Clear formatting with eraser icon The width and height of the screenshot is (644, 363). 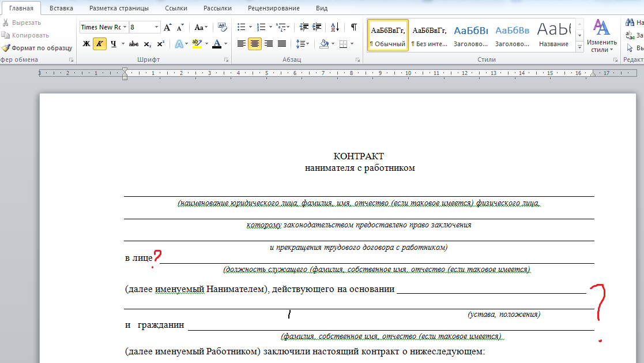pos(222,27)
